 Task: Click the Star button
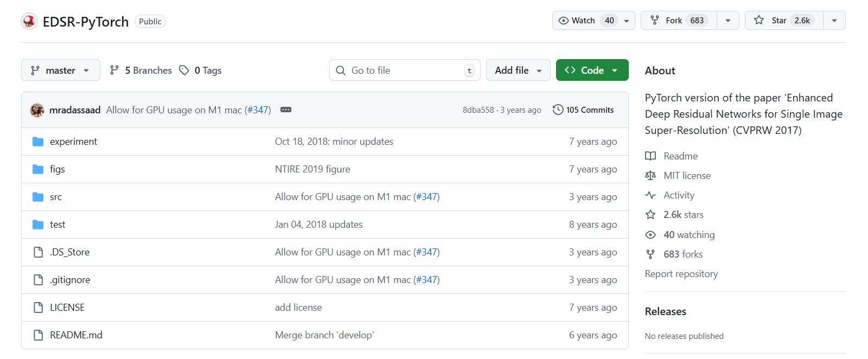tap(784, 21)
